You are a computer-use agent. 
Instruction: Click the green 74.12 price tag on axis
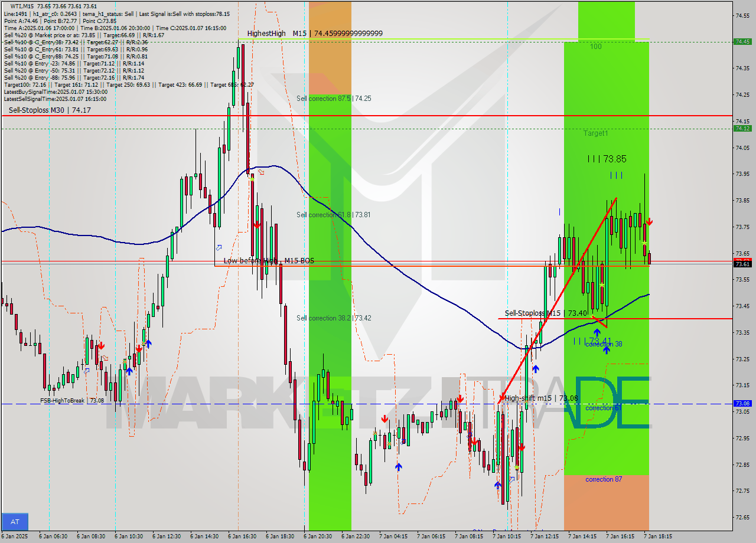742,128
